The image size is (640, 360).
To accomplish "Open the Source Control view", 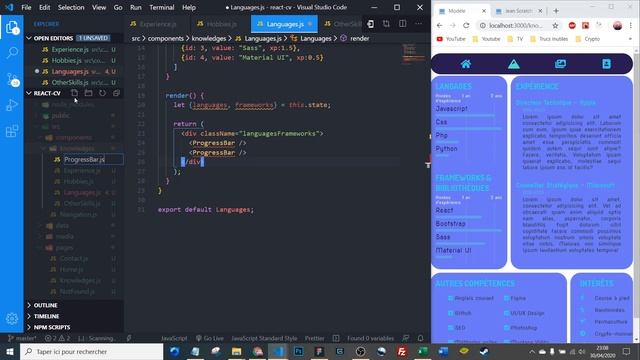I will pos(12,79).
